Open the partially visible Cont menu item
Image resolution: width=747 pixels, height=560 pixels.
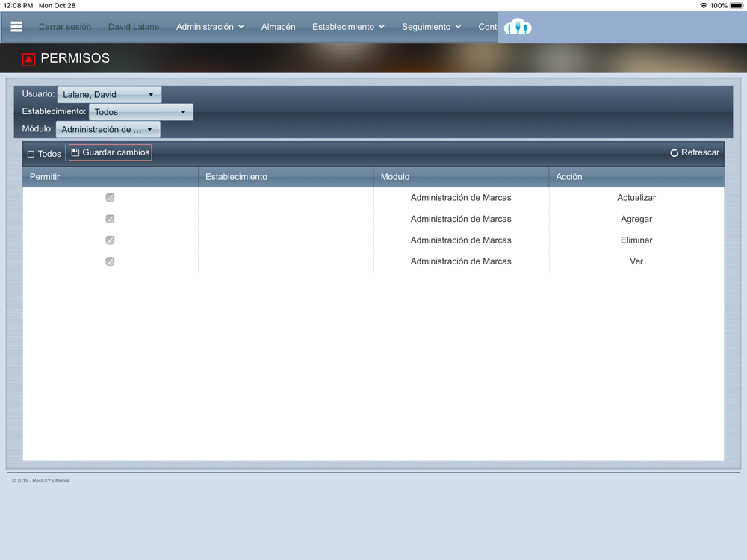488,27
